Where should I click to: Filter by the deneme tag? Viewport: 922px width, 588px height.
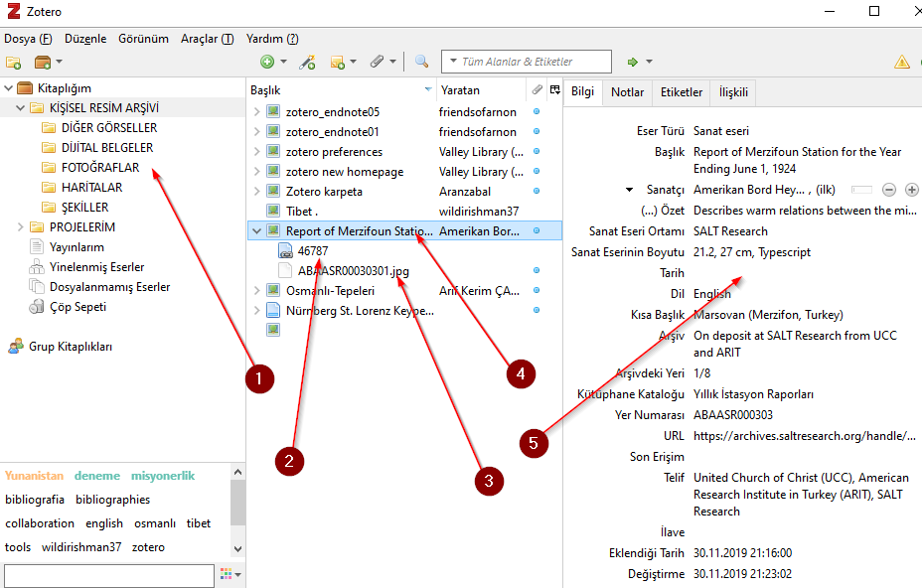pos(97,476)
